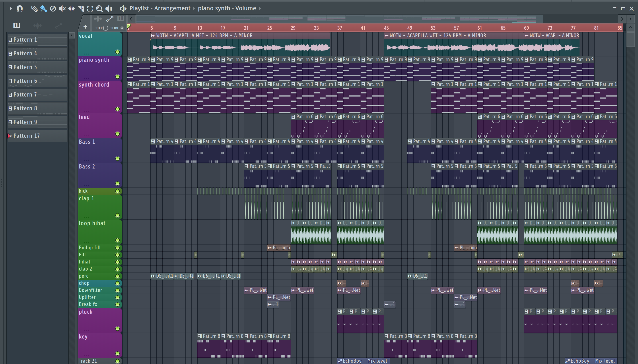Select the Slice tool
This screenshot has height=364, width=638.
(x=81, y=8)
